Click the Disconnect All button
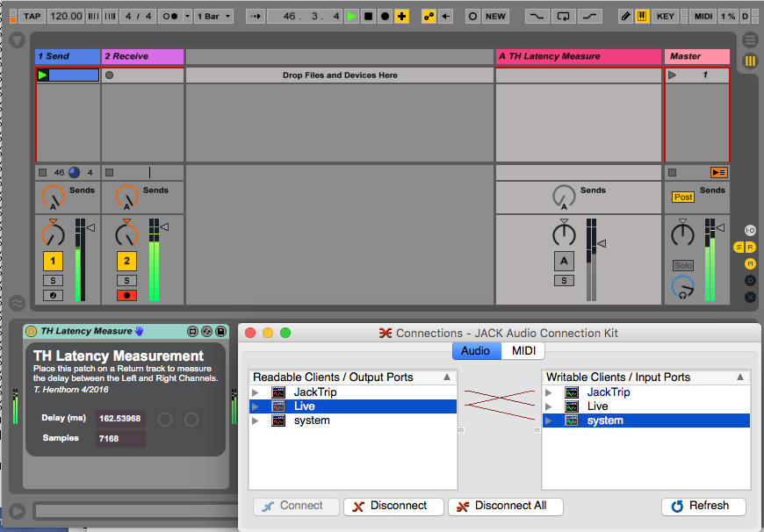The height and width of the screenshot is (532, 764). [x=506, y=507]
